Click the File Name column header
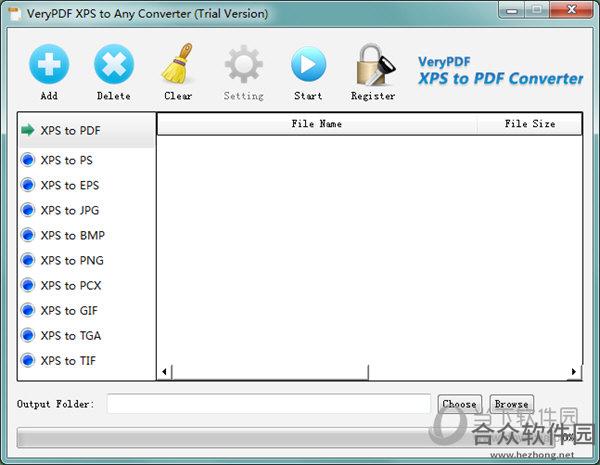Image resolution: width=600 pixels, height=465 pixels. coord(317,124)
